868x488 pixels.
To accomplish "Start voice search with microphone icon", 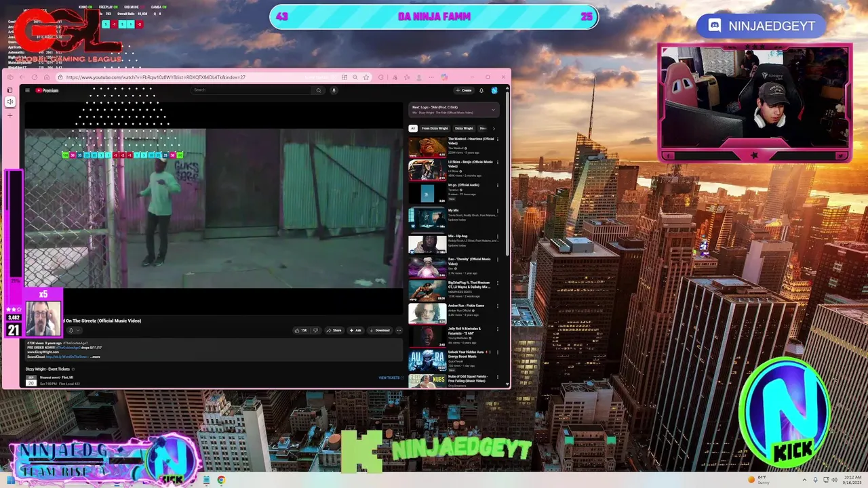I will [x=334, y=90].
